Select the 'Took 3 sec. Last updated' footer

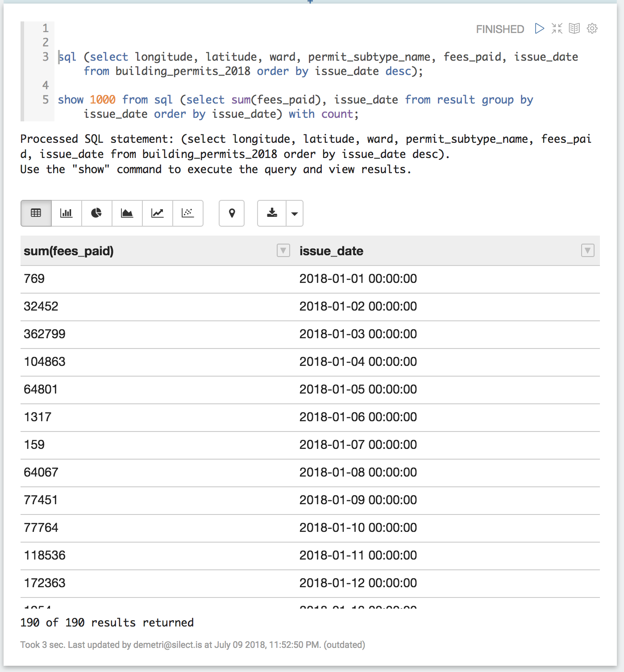pos(193,645)
